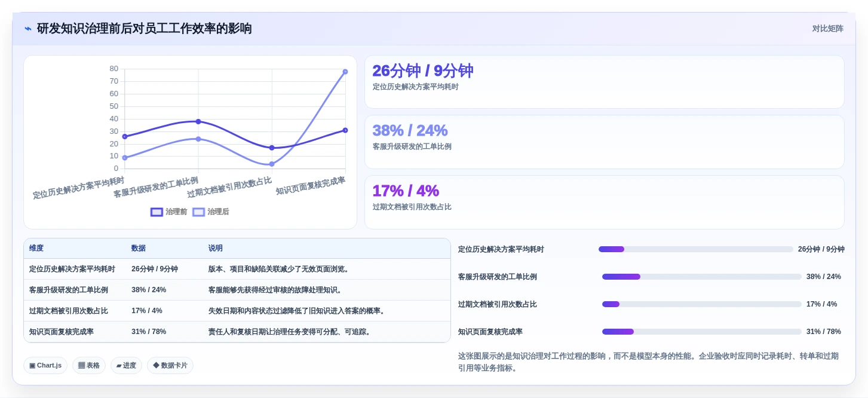Click the progress bar for 过期文档被引用次数占比

702,304
